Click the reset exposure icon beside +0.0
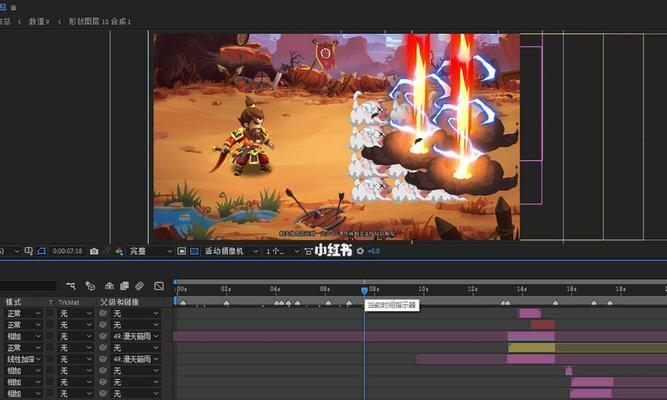The image size is (667, 400). (360, 251)
